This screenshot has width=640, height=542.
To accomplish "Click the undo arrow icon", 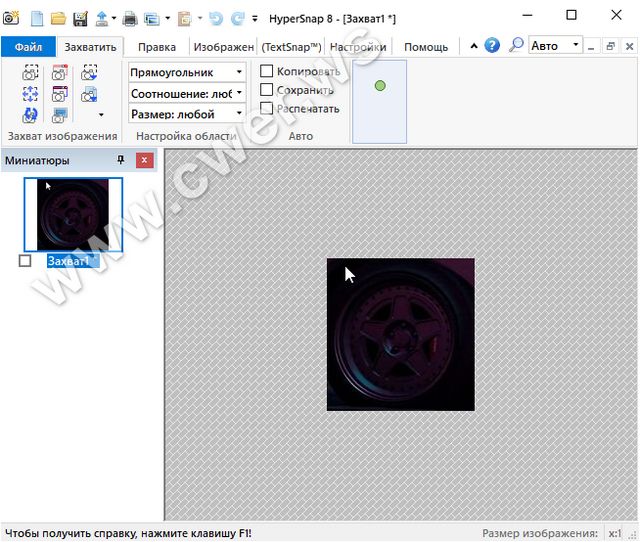I will tap(216, 17).
